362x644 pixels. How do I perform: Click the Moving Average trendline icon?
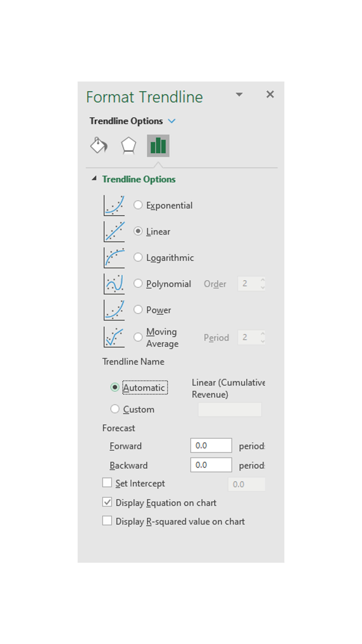pos(114,337)
